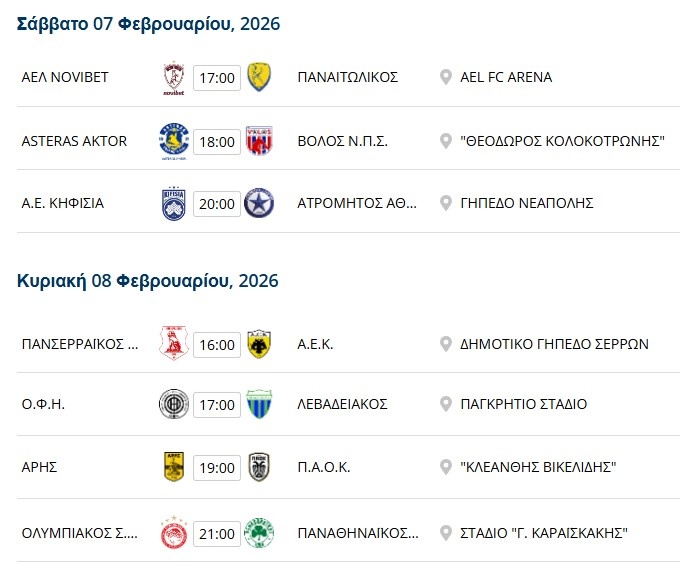The height and width of the screenshot is (562, 680).
Task: Click the Ατρόμητος star crest
Action: coord(259,203)
